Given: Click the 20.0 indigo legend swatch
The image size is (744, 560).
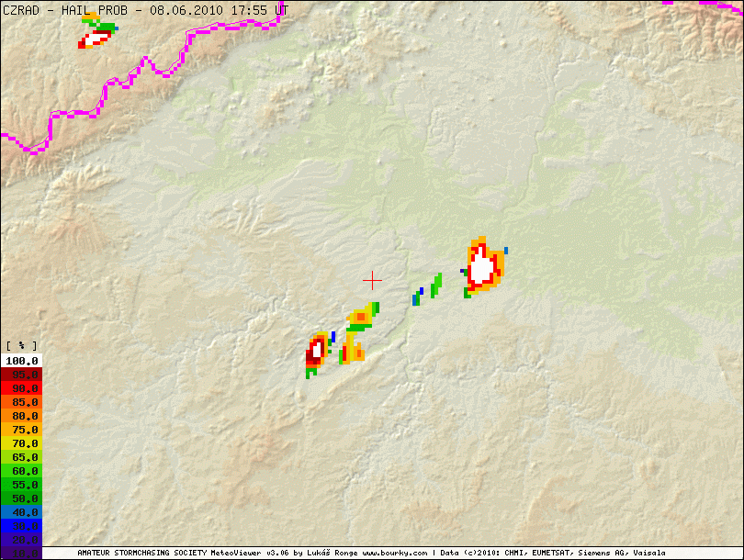Looking at the screenshot, I should 21,540.
